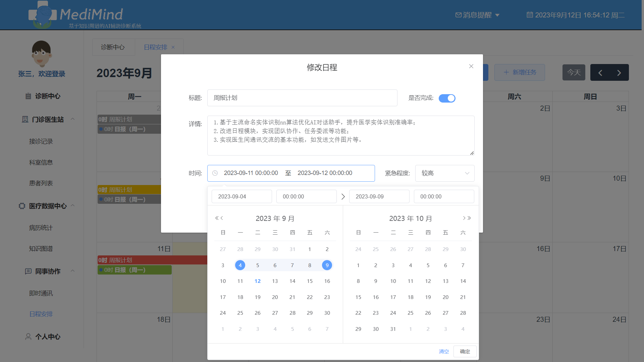Click the 今天 button
The image size is (644, 362).
574,72
